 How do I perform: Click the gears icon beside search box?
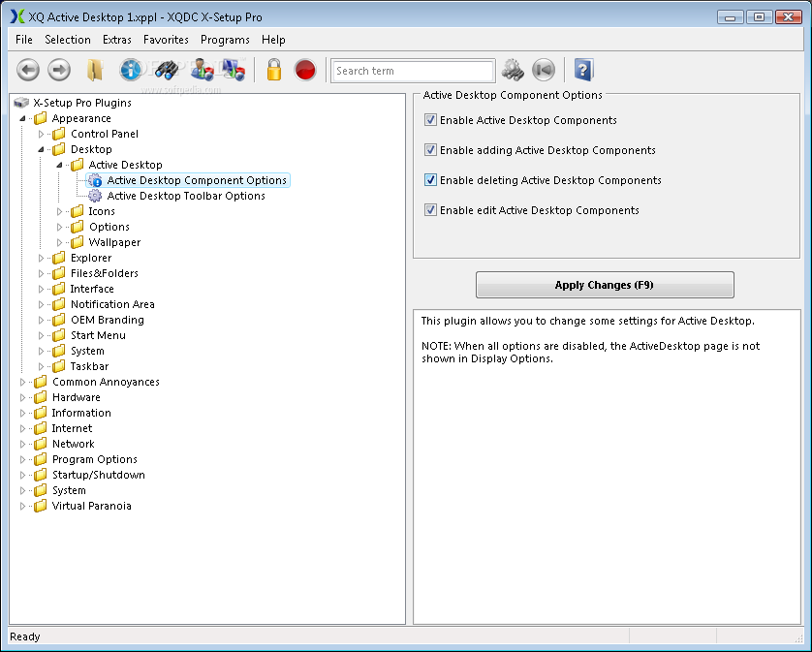pyautogui.click(x=513, y=70)
